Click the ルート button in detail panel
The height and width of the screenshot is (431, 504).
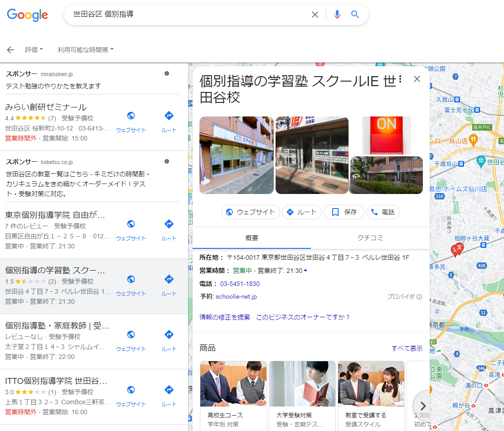point(302,212)
